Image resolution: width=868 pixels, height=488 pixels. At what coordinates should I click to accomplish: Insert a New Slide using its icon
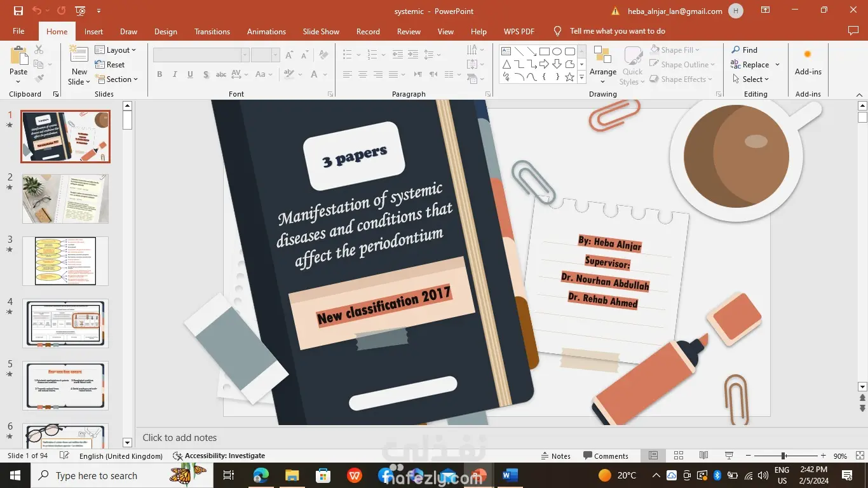(x=79, y=55)
